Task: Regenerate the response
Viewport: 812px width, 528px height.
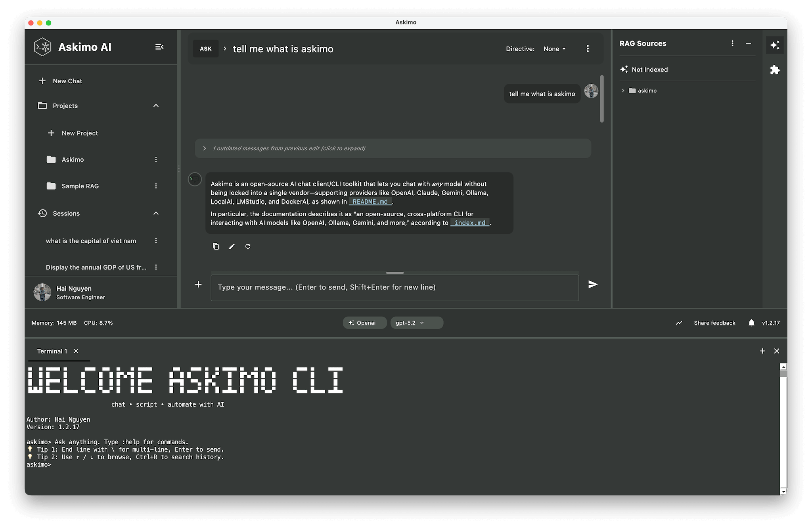Action: tap(248, 246)
